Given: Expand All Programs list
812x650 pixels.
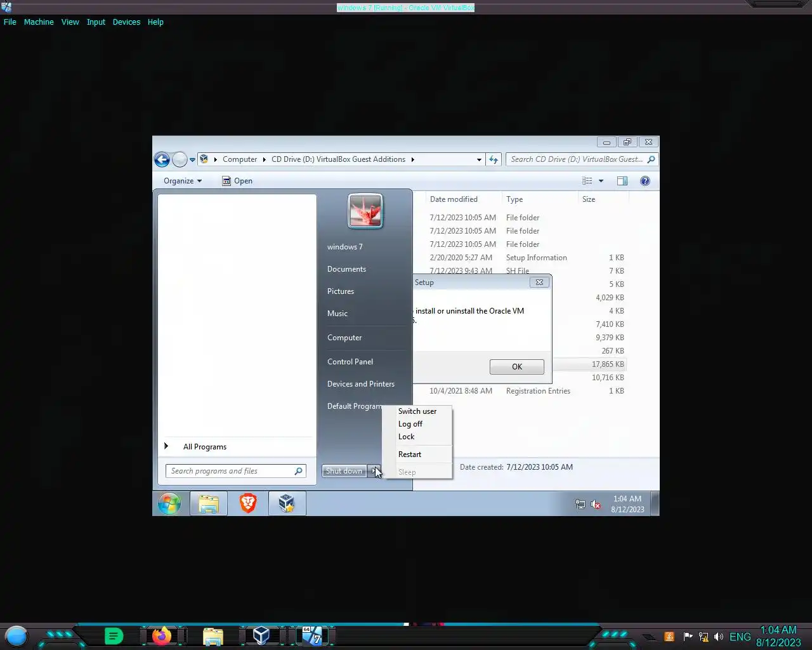Looking at the screenshot, I should (x=205, y=447).
